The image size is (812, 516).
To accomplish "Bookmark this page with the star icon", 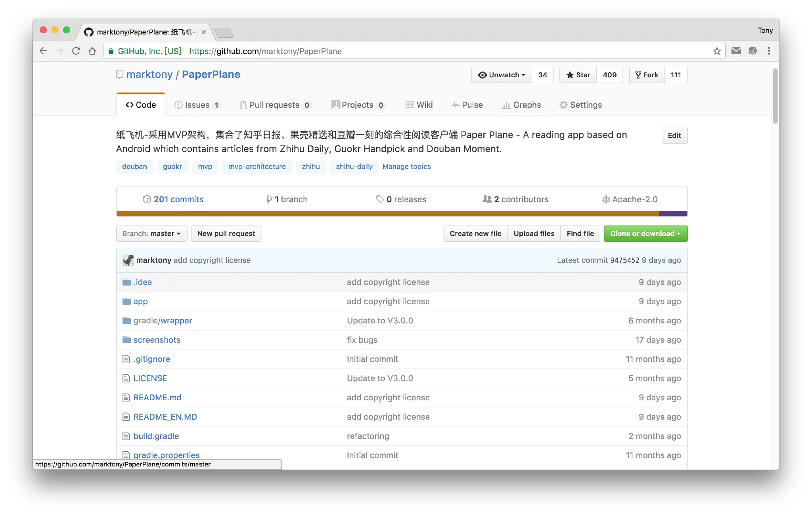I will (717, 51).
